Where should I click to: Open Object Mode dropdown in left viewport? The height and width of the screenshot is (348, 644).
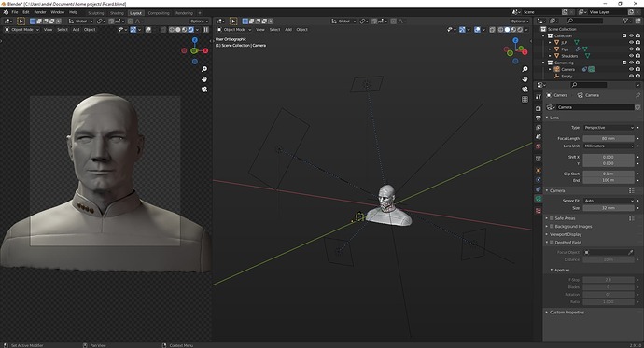click(21, 30)
